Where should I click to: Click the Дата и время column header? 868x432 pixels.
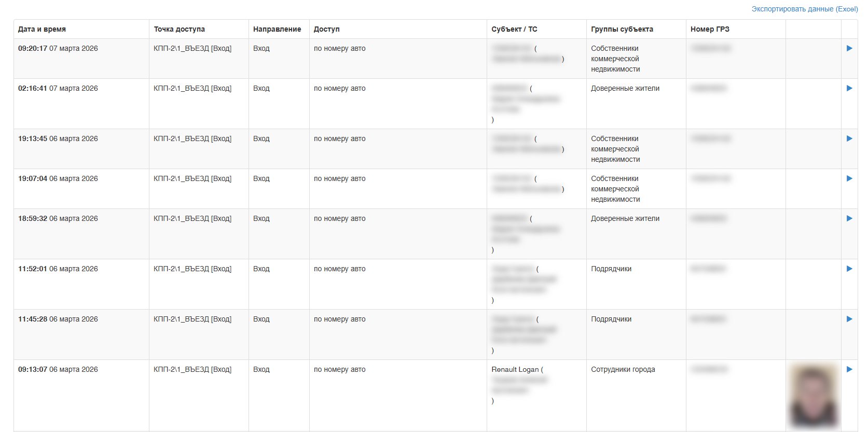[x=42, y=29]
